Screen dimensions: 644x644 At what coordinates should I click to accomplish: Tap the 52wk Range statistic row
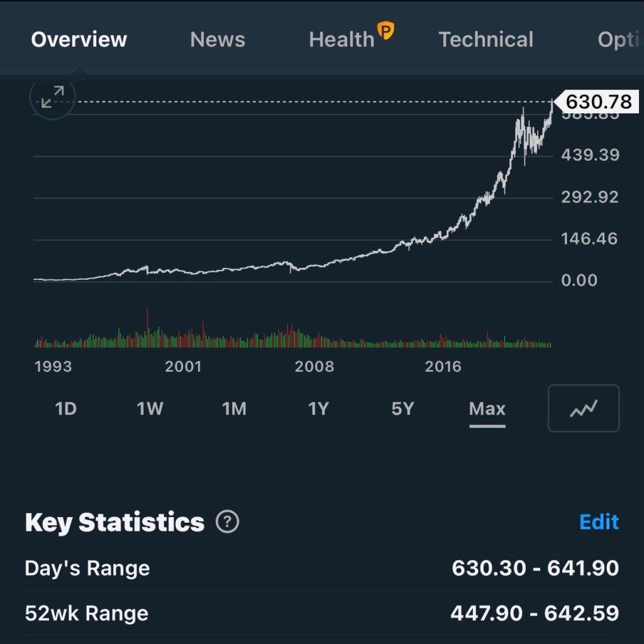[x=322, y=613]
